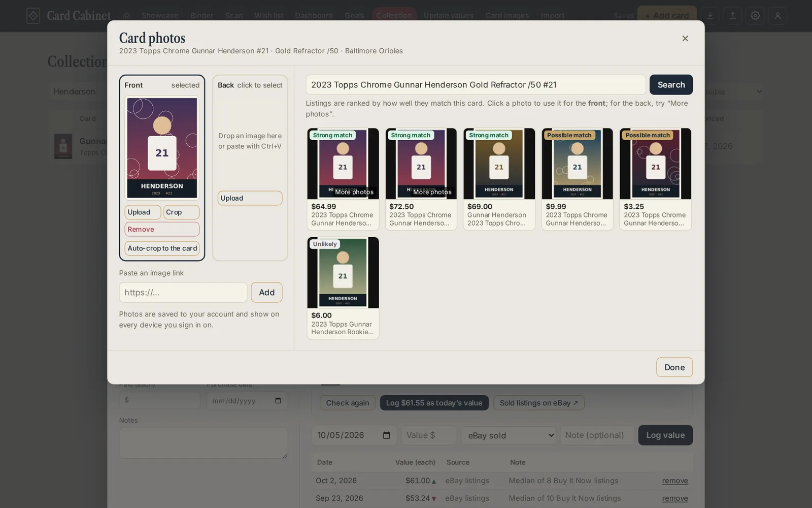The width and height of the screenshot is (812, 508).
Task: Choose the $72.50 listing photo
Action: [421, 164]
